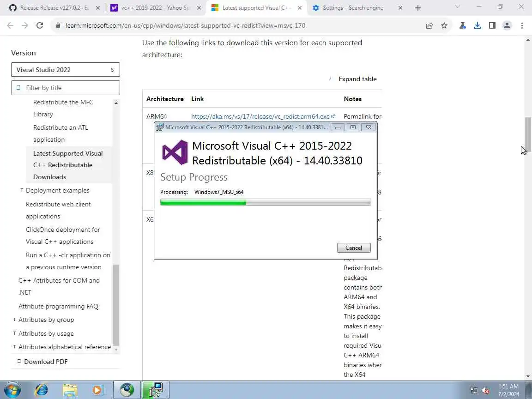532x399 pixels.
Task: Close the Release v127.0.2 tab
Action: coord(98,8)
